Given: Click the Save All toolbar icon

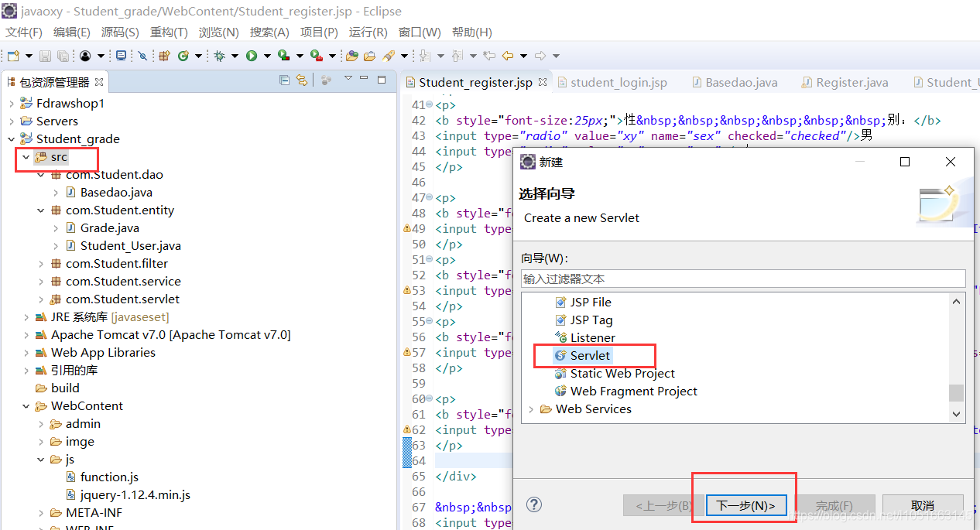Looking at the screenshot, I should pyautogui.click(x=62, y=56).
